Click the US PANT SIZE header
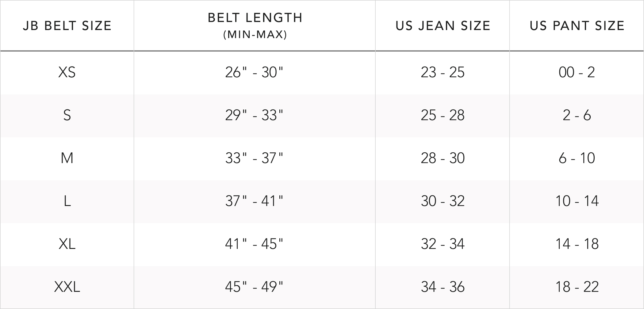Image resolution: width=644 pixels, height=309 pixels. [x=577, y=26]
